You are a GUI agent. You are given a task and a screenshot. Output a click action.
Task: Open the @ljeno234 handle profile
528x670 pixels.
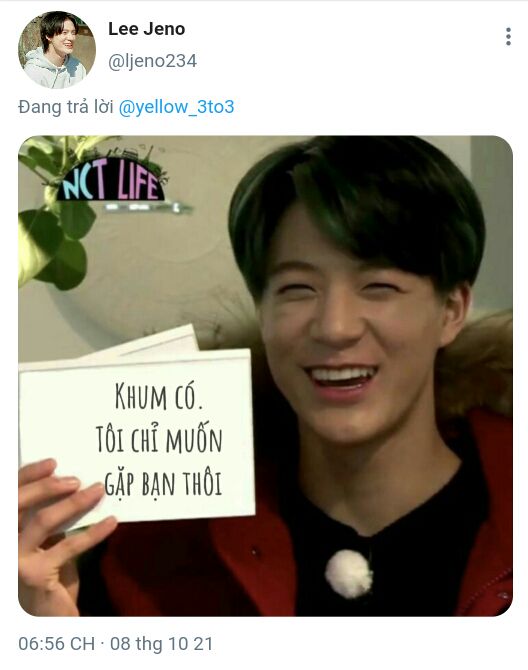pyautogui.click(x=153, y=61)
